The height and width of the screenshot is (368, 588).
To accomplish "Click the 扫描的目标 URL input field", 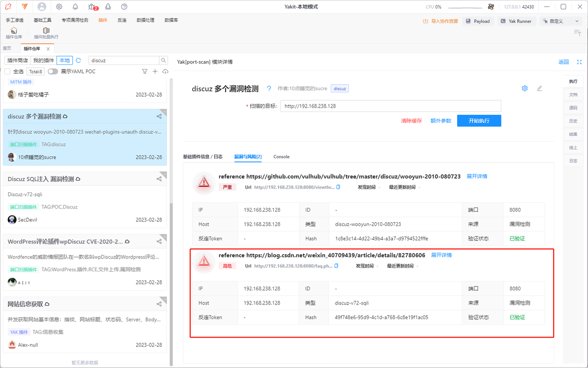I will pyautogui.click(x=390, y=106).
